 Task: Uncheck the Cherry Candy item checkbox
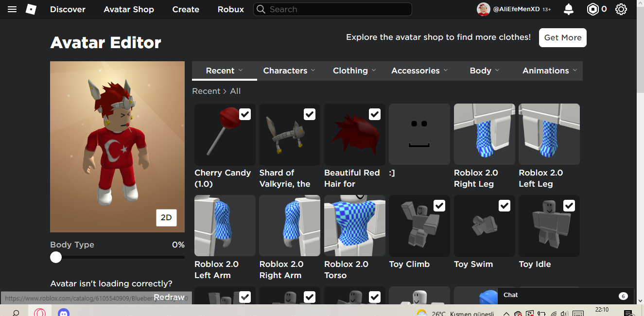pos(245,114)
